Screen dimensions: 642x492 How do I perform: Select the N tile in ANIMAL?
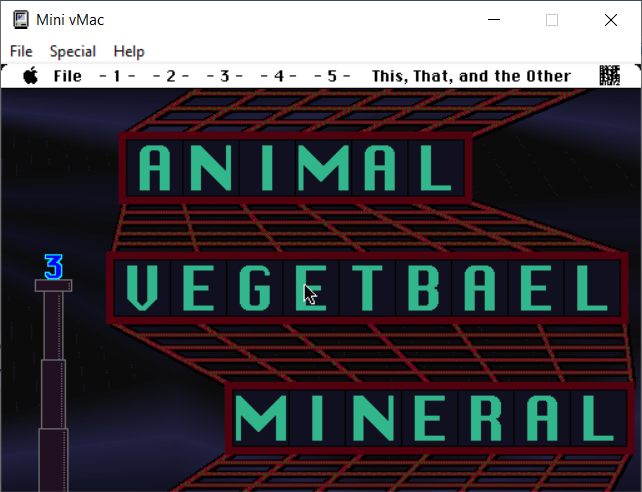tap(211, 168)
